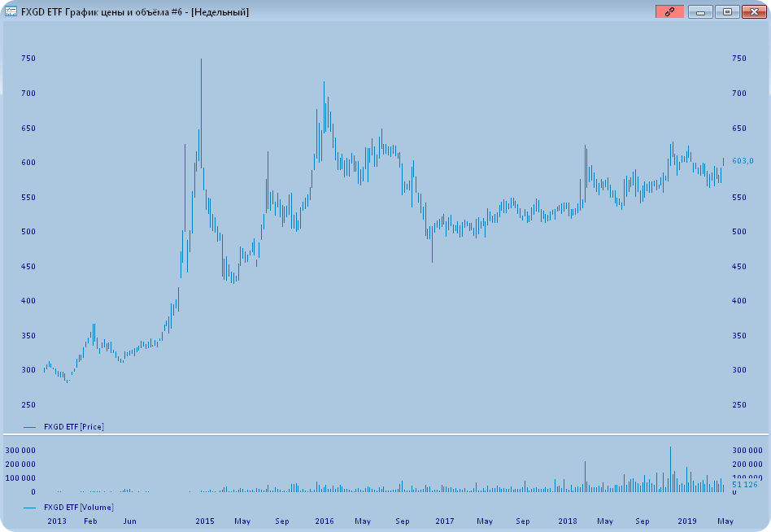Screen dimensions: 771x532
Task: Click the chart window icon in title bar
Action: tap(11, 12)
